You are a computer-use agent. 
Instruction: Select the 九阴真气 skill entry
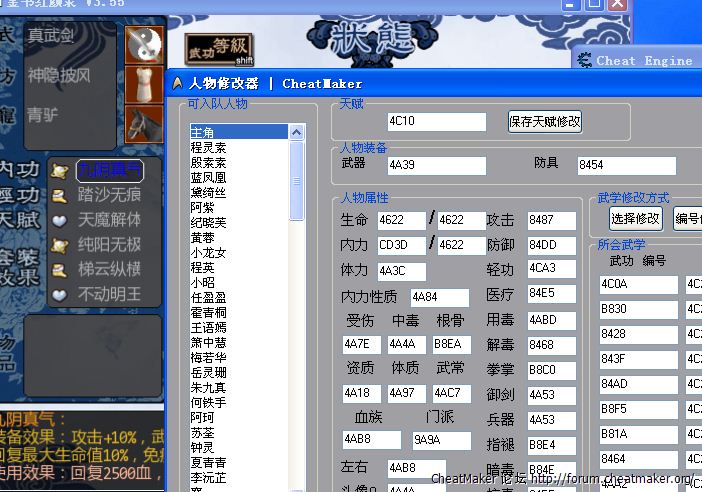point(109,171)
